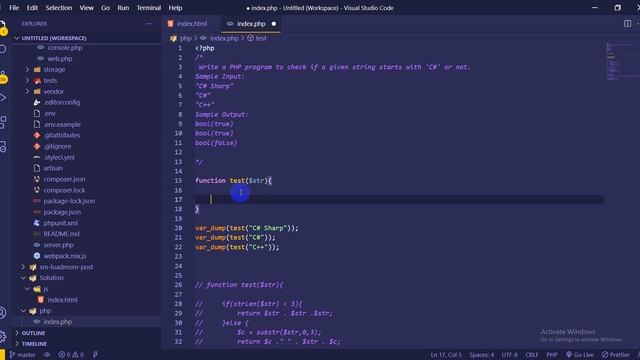Open the Run and Debug view icon

[3, 98]
